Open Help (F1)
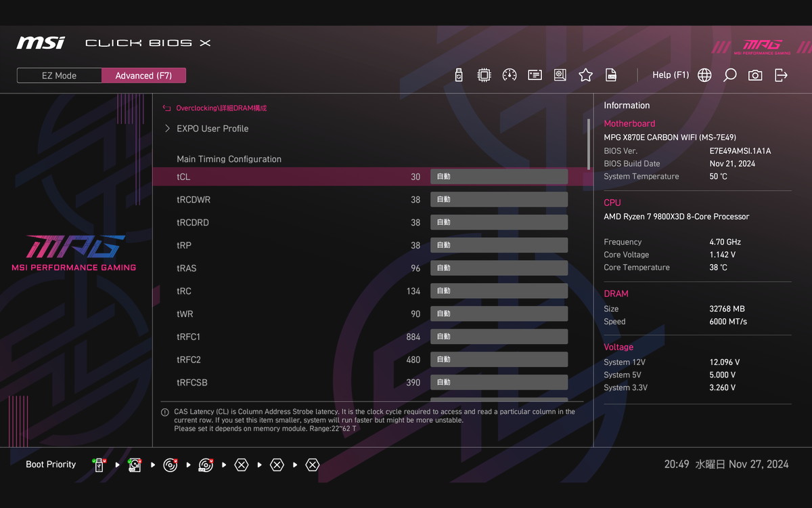Screen dimensions: 812x508 click(x=671, y=75)
